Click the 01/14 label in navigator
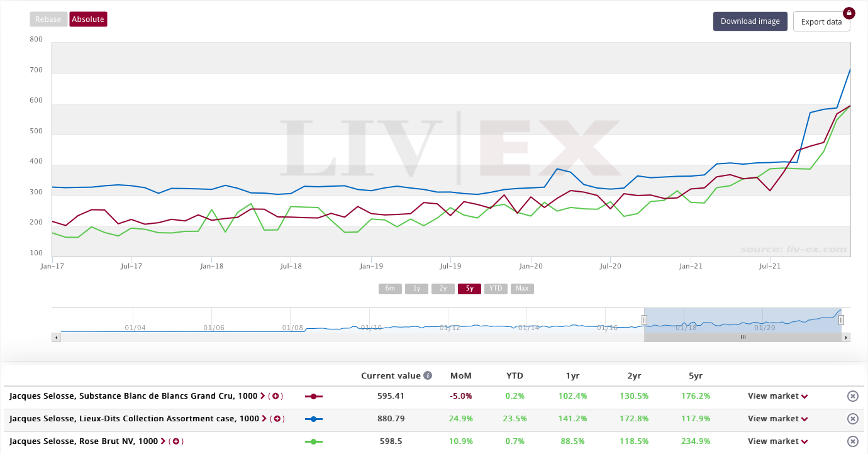 click(x=528, y=328)
